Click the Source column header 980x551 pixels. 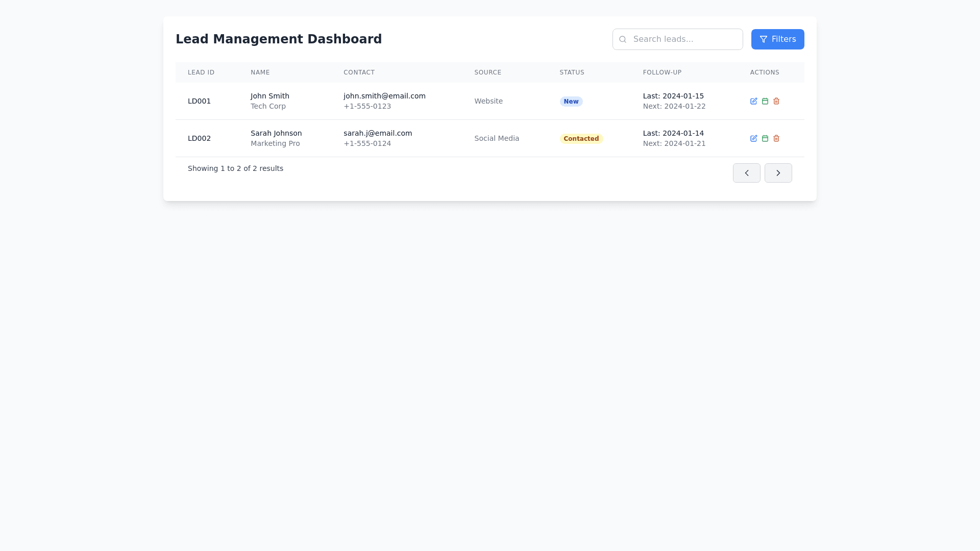tap(487, 72)
